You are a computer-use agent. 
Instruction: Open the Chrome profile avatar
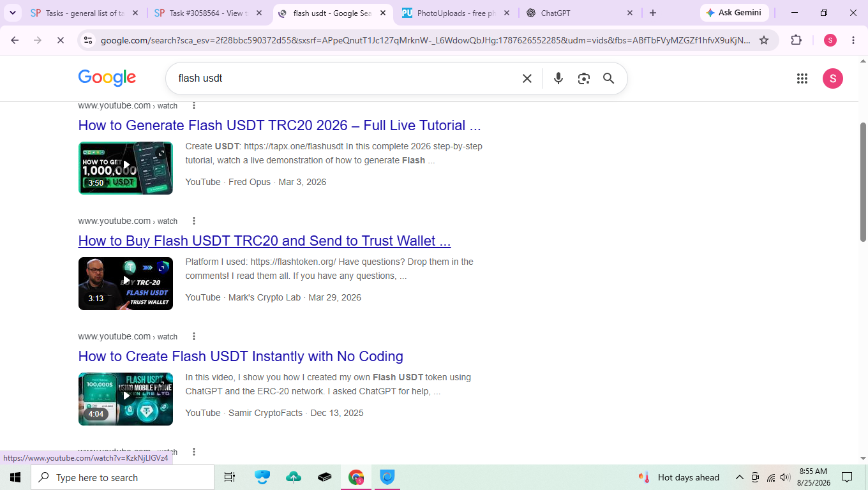(x=830, y=40)
